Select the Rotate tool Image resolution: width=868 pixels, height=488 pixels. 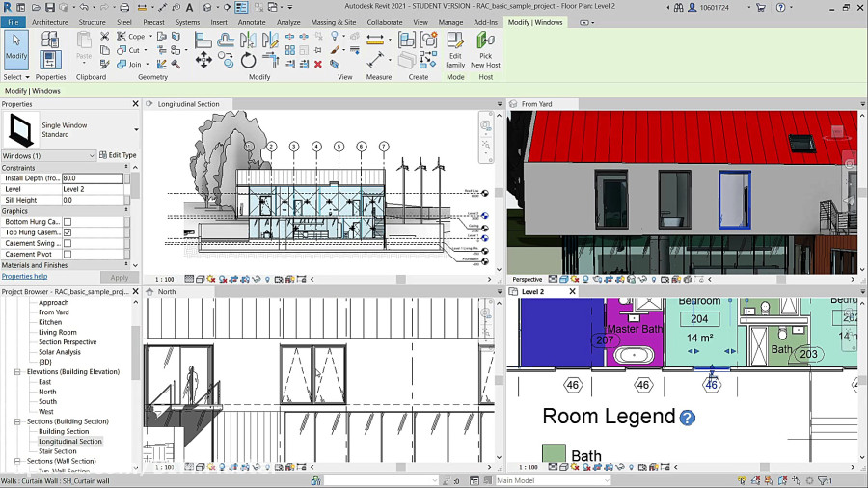249,60
